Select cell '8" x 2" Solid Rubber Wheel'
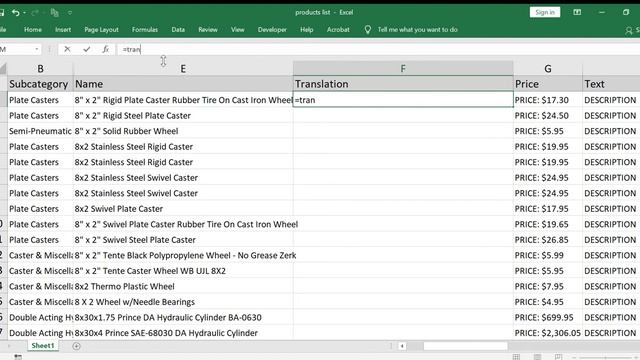Screen dimensions: 640x360 point(183,131)
